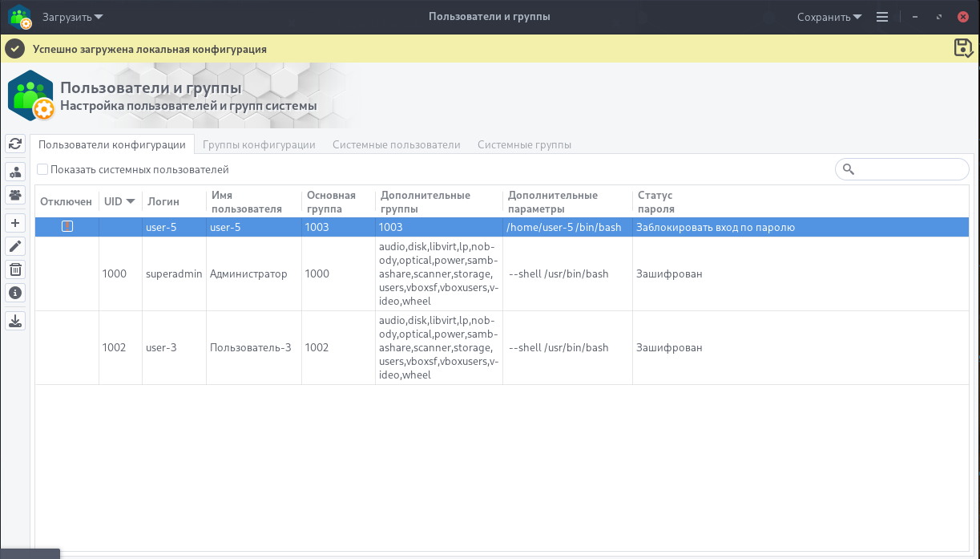Click the group settings icon

(15, 194)
